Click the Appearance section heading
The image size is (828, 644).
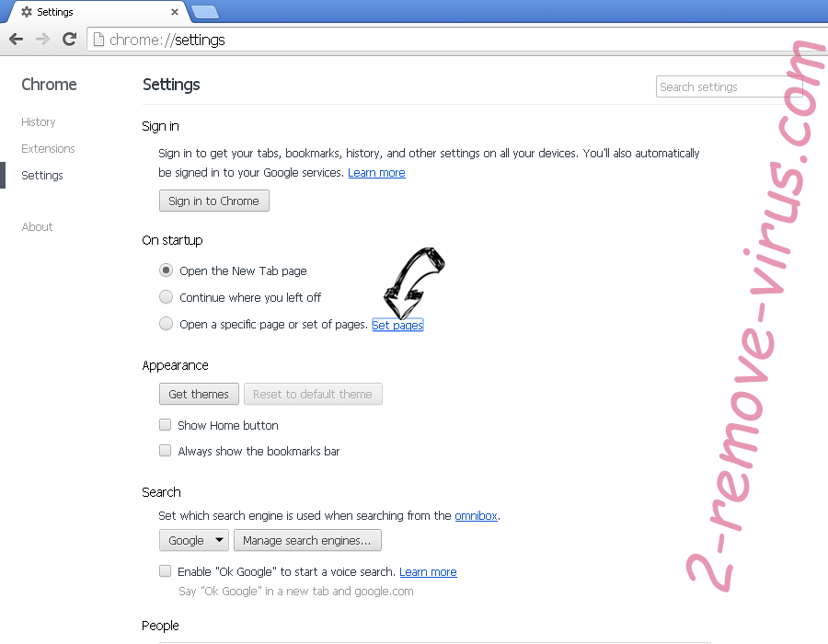click(x=175, y=365)
